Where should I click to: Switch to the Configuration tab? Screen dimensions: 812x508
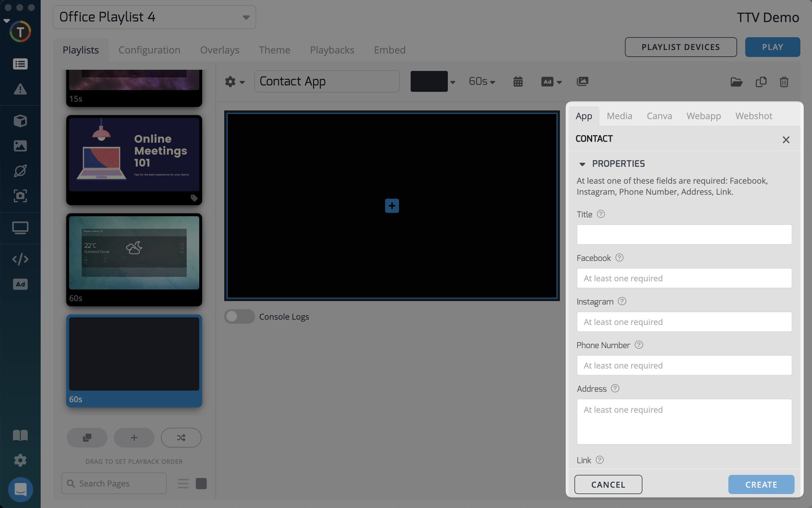click(x=149, y=50)
